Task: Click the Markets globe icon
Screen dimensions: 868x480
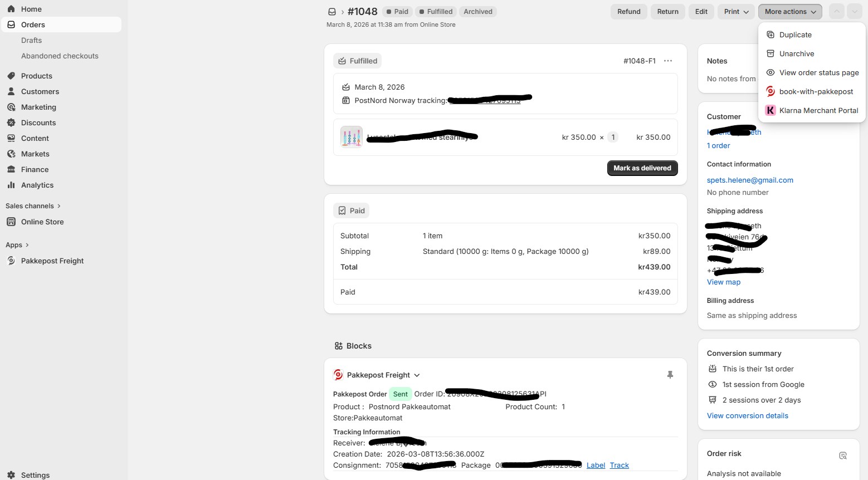Action: click(11, 154)
